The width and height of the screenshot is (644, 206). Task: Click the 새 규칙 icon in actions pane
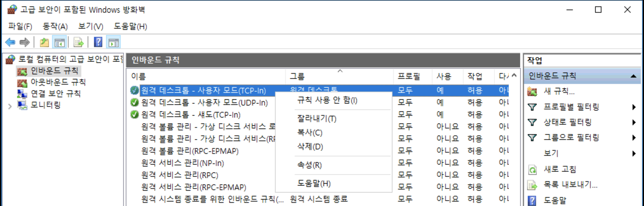click(x=532, y=92)
